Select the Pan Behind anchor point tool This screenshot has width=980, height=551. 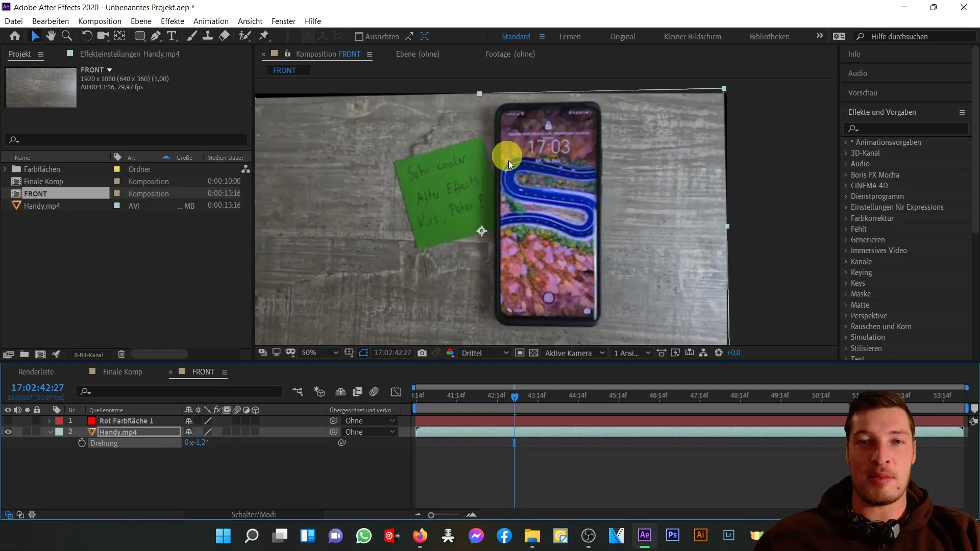click(119, 36)
